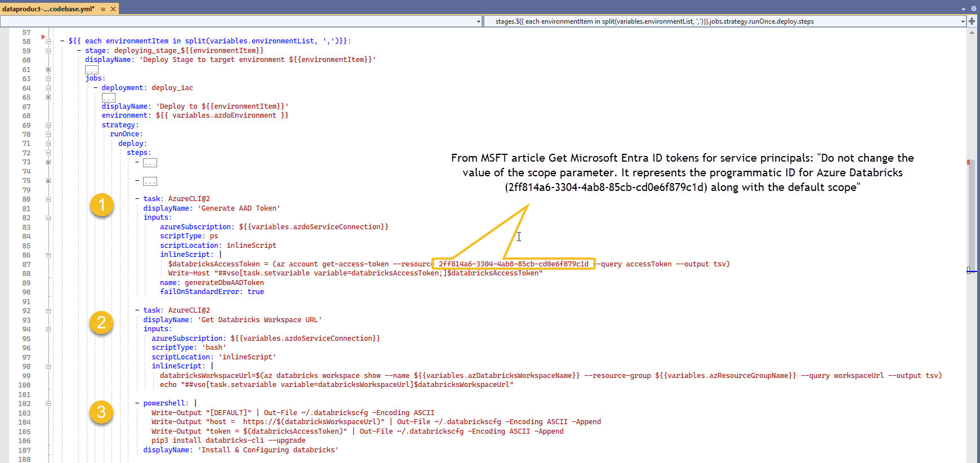Select the dataproduct codebase.yml document tab
This screenshot has height=463, width=980.
click(48, 9)
